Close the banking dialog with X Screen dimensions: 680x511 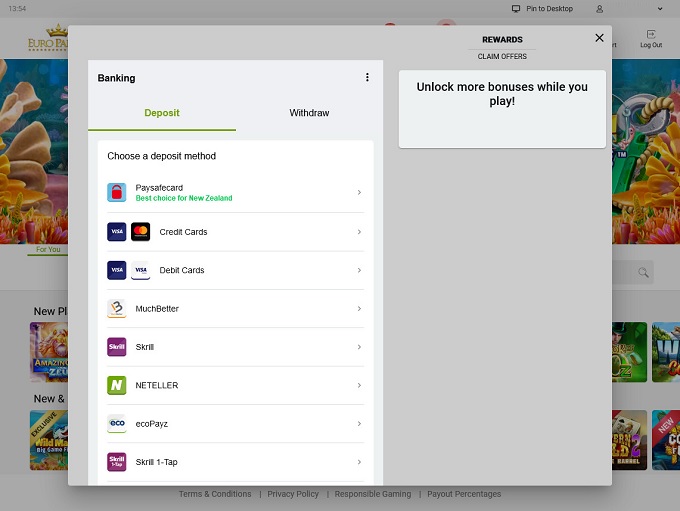point(599,38)
